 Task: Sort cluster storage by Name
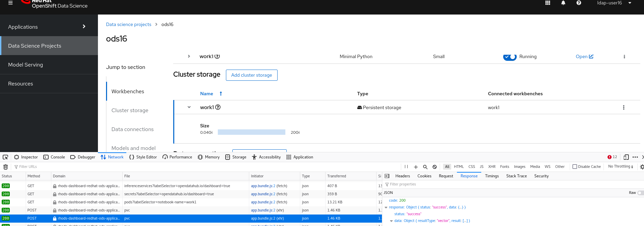coord(211,94)
